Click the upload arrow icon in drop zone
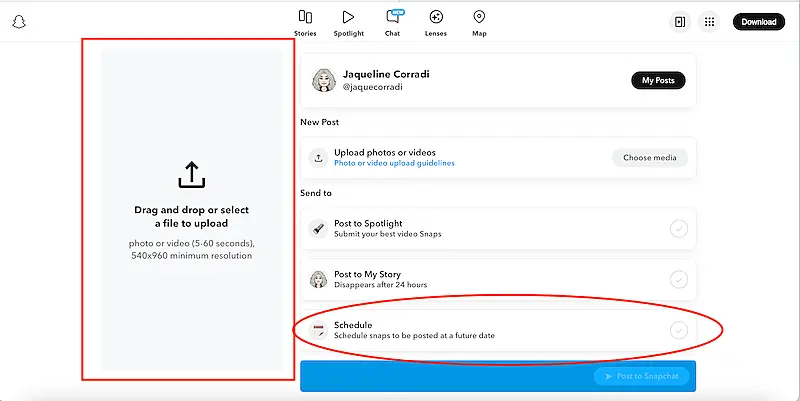The width and height of the screenshot is (800, 401). pyautogui.click(x=191, y=176)
